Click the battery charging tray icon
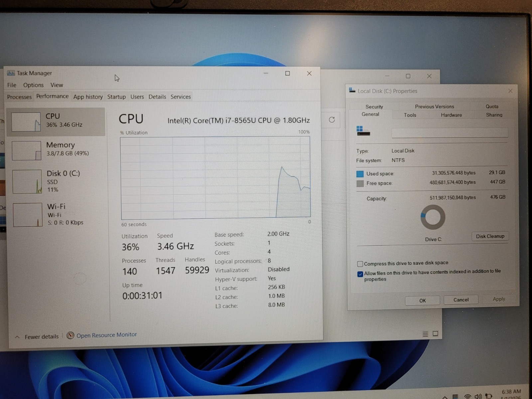The height and width of the screenshot is (399, 532). coord(488,396)
